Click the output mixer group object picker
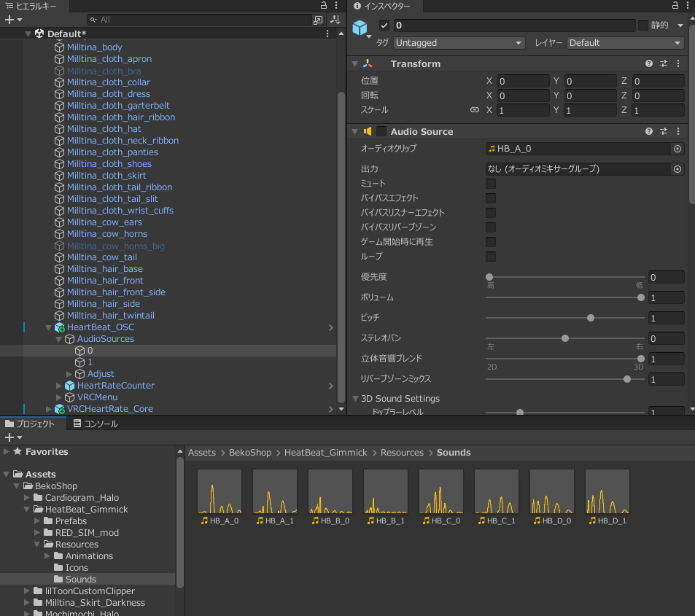This screenshot has height=616, width=695. pos(677,169)
